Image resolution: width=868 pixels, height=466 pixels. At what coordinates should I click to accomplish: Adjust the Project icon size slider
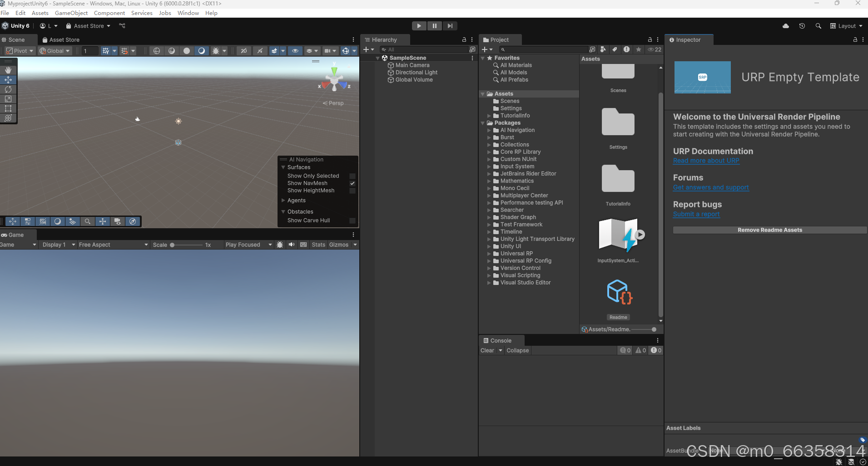[x=644, y=329]
